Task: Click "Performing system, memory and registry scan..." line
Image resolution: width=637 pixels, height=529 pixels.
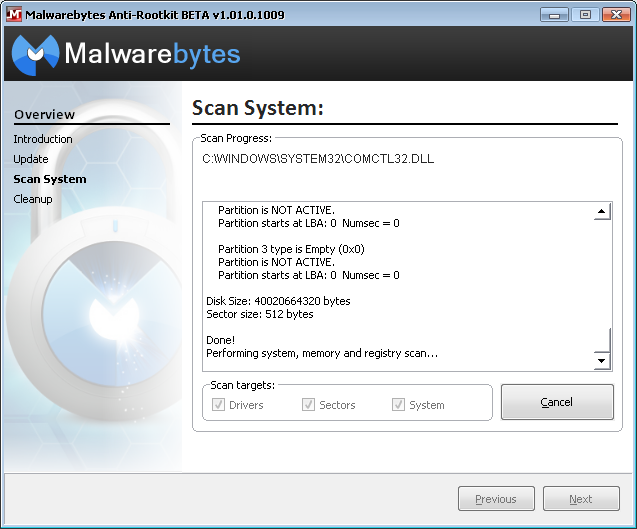Action: point(322,353)
